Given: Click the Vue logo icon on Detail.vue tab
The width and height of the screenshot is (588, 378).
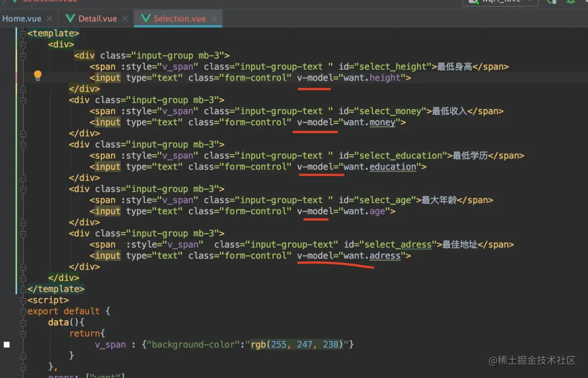Looking at the screenshot, I should coord(70,19).
